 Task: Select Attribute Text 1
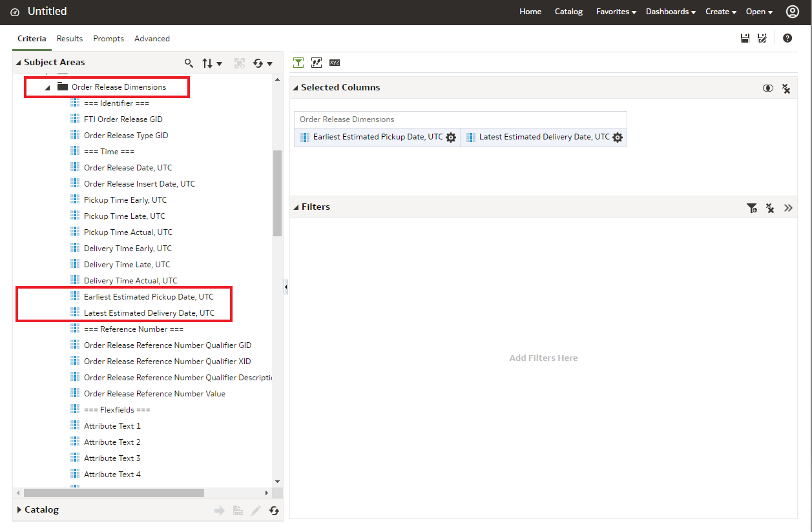[x=112, y=426]
